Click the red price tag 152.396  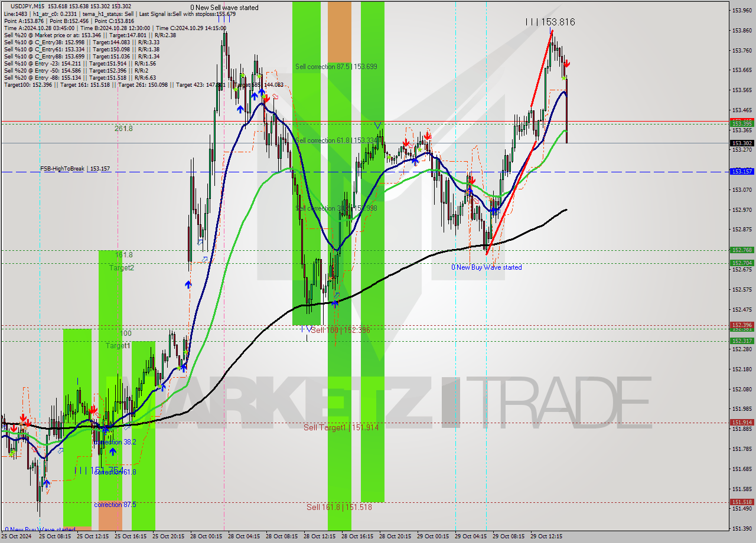pyautogui.click(x=742, y=325)
